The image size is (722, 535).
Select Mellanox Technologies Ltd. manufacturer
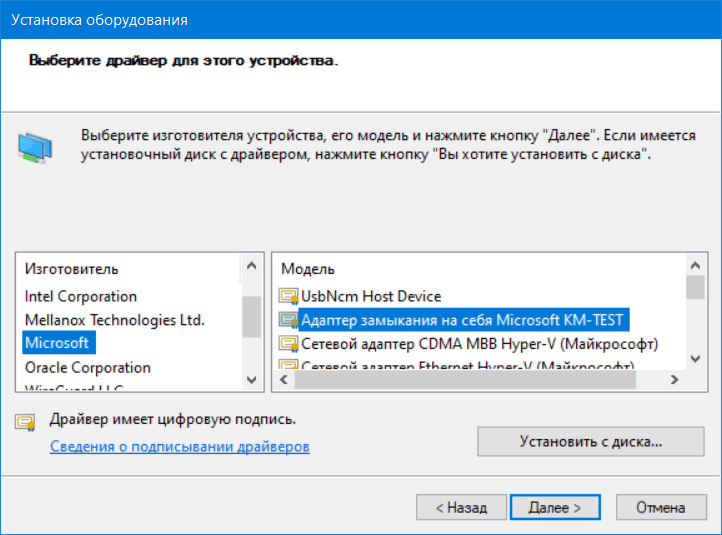tap(114, 320)
